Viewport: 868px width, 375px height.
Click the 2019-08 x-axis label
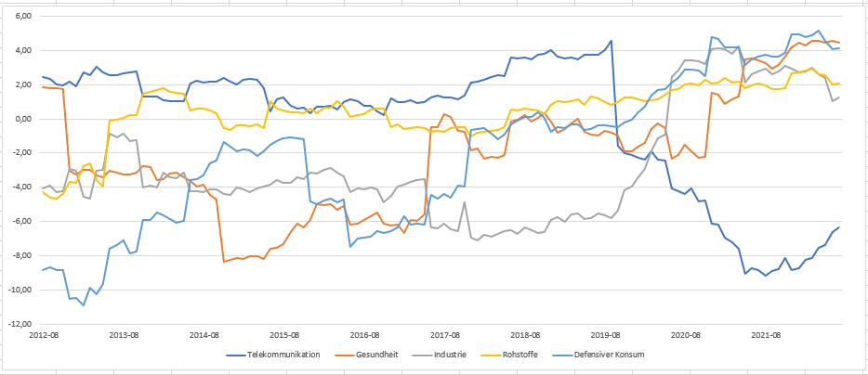[x=605, y=335]
